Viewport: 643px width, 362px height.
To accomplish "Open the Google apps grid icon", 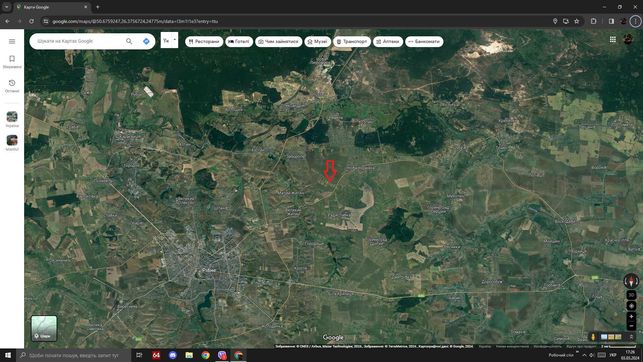I will point(613,39).
